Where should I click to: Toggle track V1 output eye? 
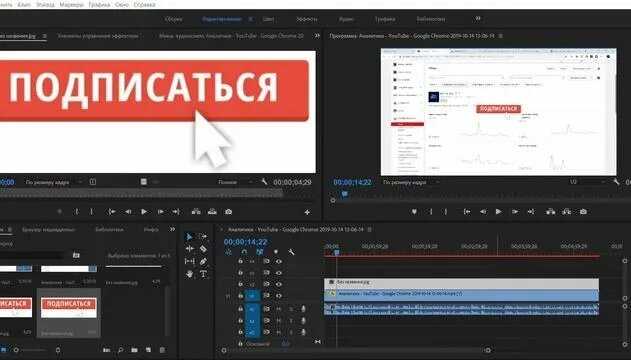(278, 296)
